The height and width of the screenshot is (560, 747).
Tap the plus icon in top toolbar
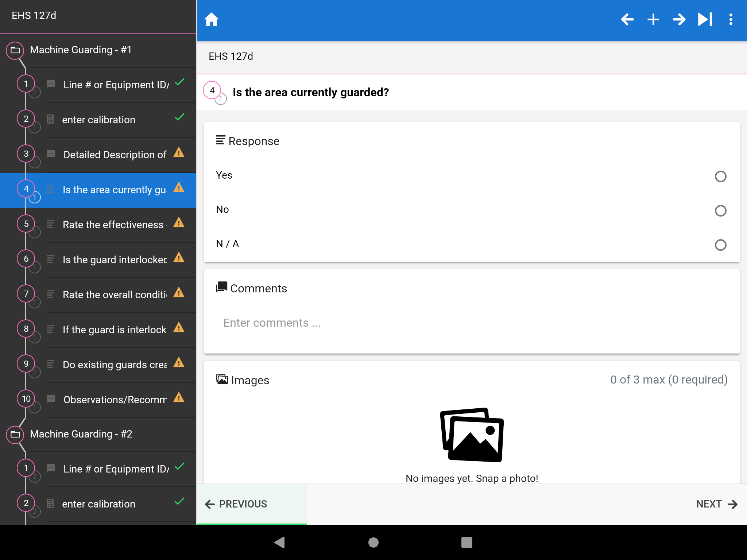(653, 20)
